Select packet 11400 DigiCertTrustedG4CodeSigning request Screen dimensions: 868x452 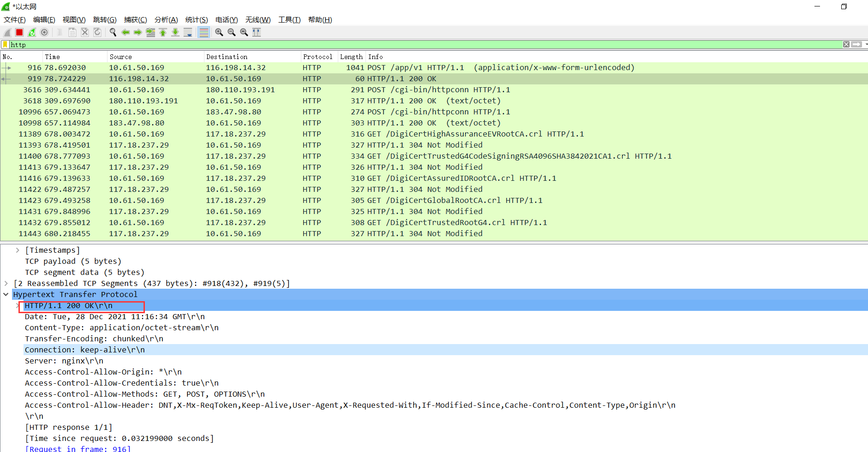[434, 156]
